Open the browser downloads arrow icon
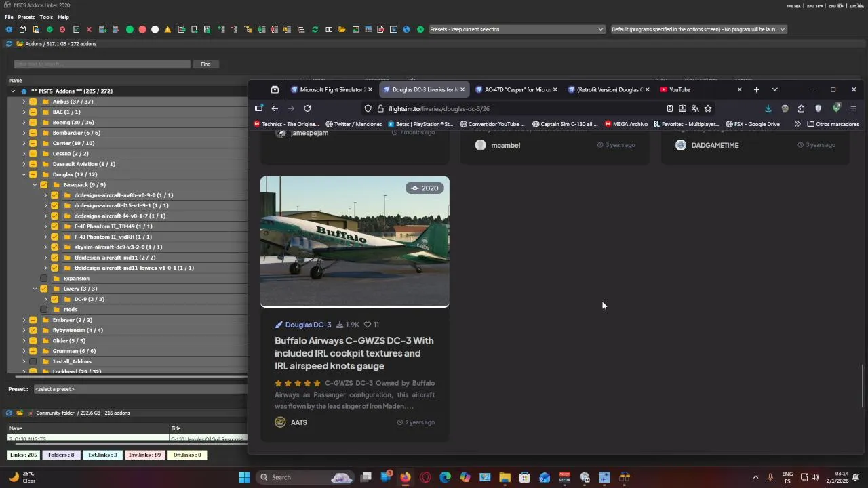868x488 pixels. point(768,108)
